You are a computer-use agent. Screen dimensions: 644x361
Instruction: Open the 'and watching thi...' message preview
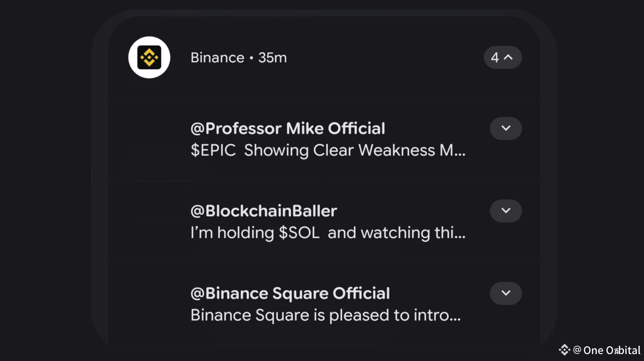(396, 233)
